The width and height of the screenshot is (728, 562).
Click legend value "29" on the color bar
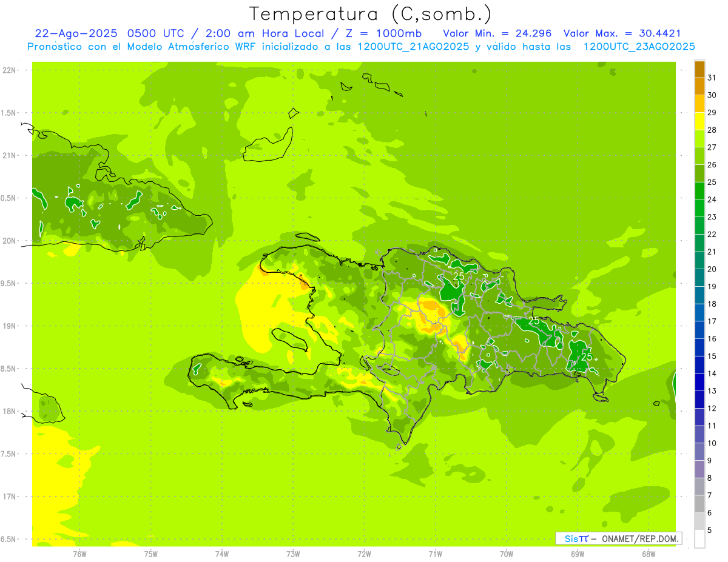(712, 112)
